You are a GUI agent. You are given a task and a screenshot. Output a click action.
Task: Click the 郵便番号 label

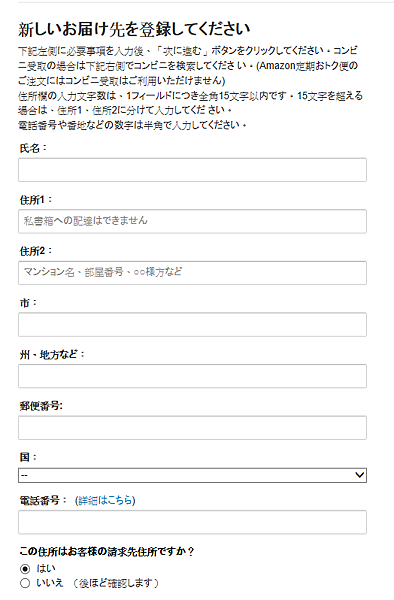40,406
